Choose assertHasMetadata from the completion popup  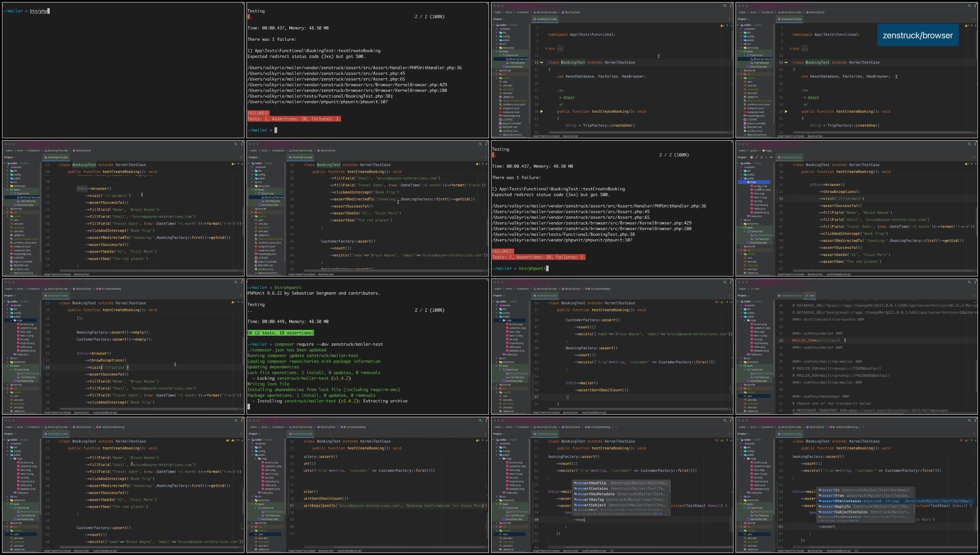620,494
